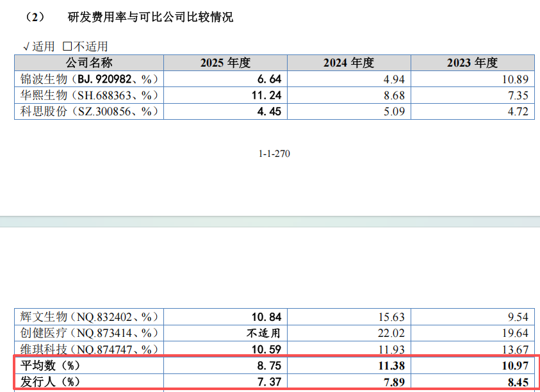Click the average 2024 value 11.38

(x=391, y=366)
